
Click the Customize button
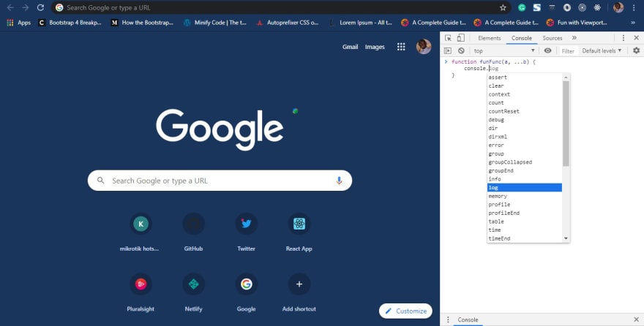(x=405, y=311)
